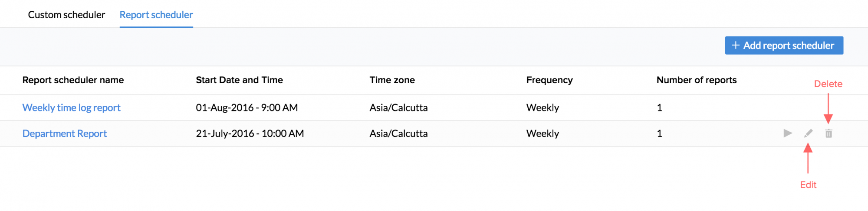
Task: Click Report scheduler name column header
Action: 73,80
